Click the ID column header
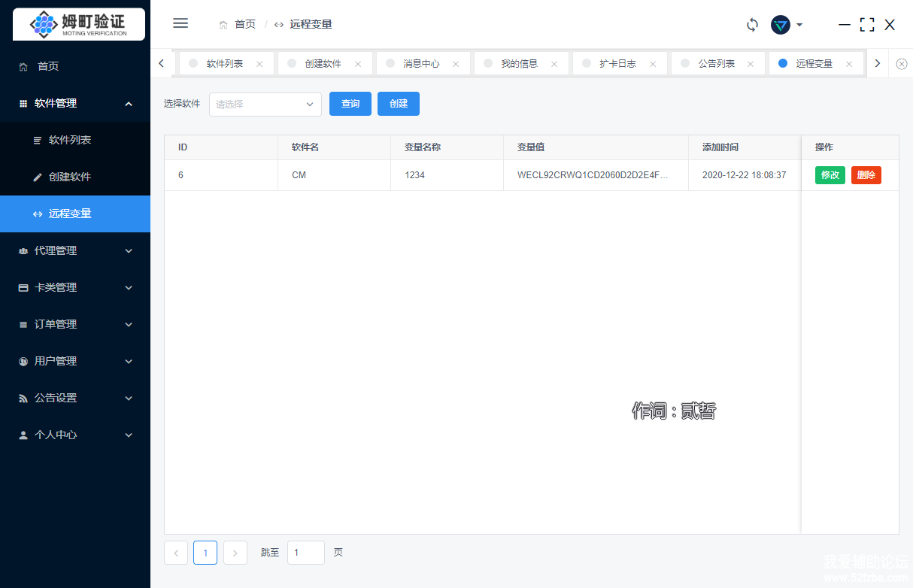The width and height of the screenshot is (913, 588). click(x=221, y=147)
